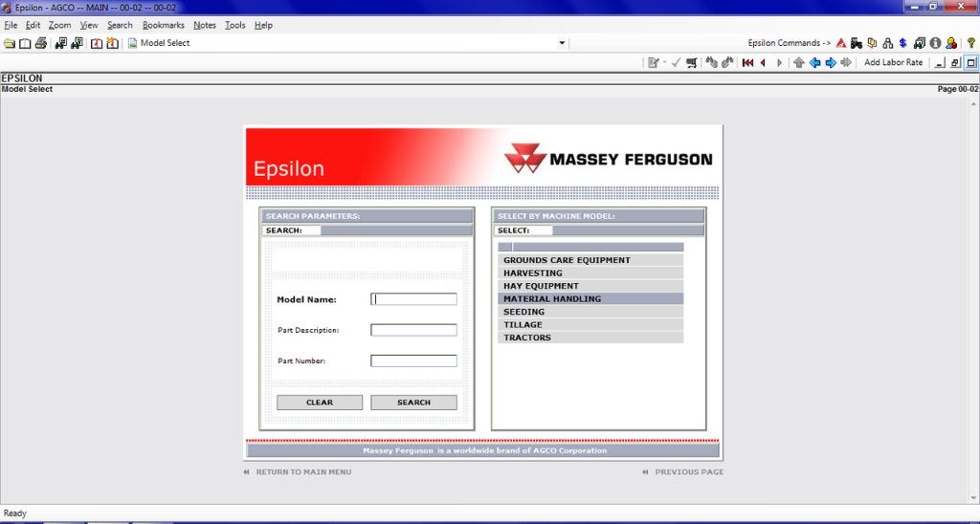
Task: Click the Model Name input field
Action: 413,299
